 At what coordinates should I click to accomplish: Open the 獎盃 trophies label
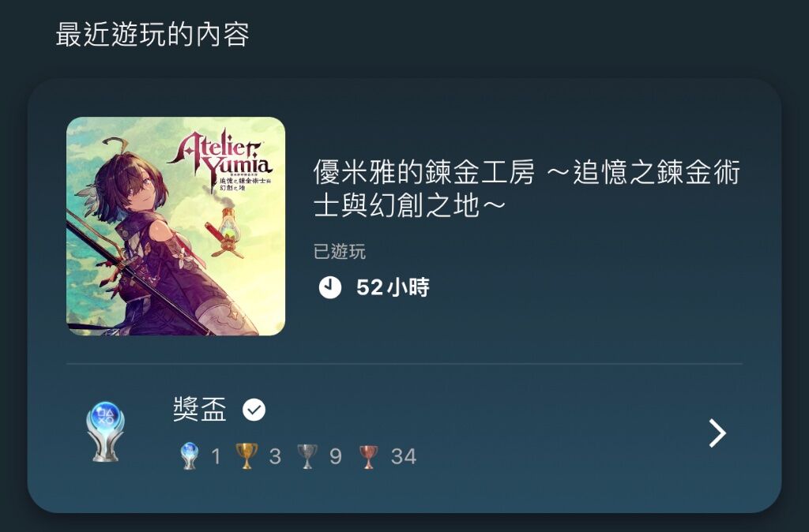click(x=200, y=410)
